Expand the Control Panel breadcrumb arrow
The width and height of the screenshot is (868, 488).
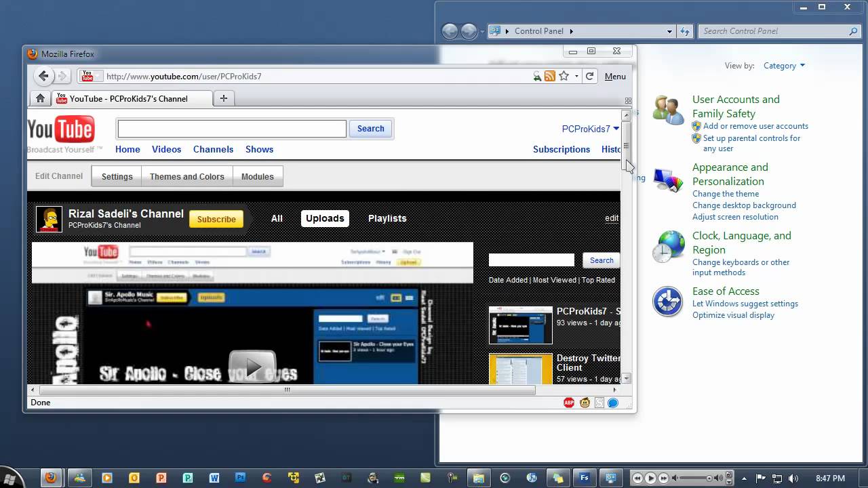[x=572, y=31]
